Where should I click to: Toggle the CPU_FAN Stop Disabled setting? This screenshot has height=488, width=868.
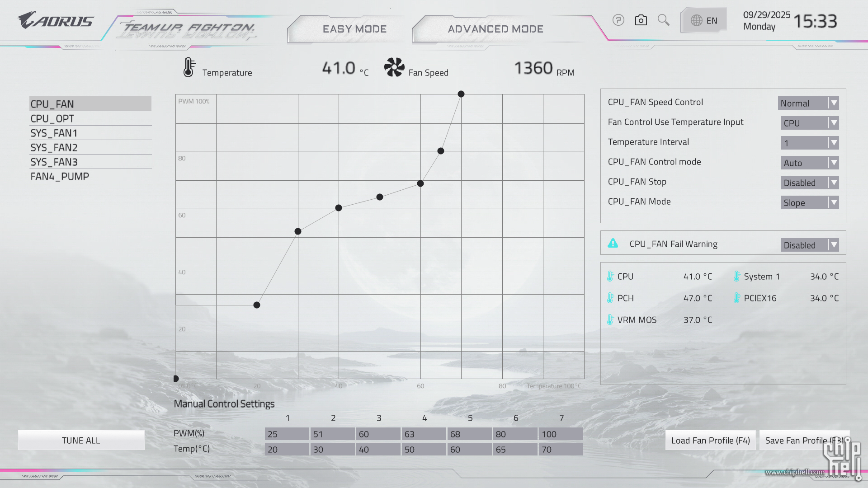[810, 183]
